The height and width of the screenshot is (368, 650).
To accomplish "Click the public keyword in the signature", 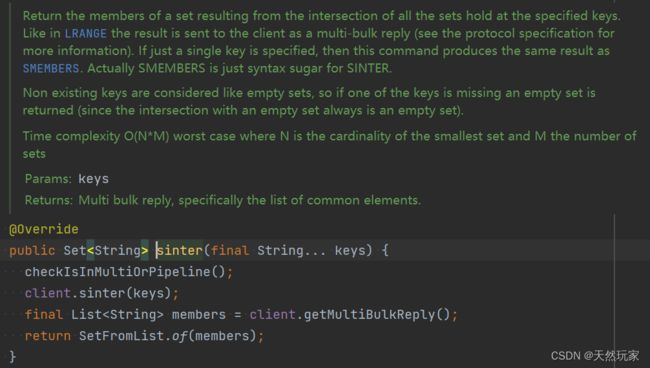I will tap(32, 250).
